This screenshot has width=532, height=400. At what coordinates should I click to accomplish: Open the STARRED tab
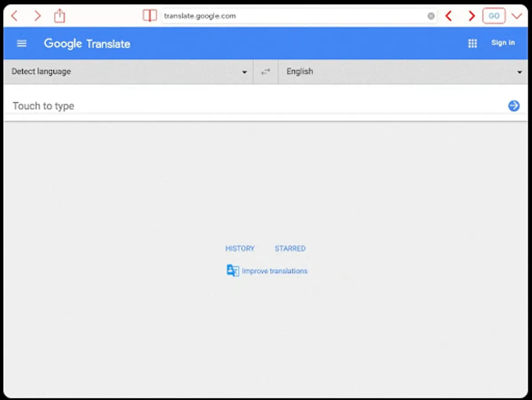pos(290,248)
